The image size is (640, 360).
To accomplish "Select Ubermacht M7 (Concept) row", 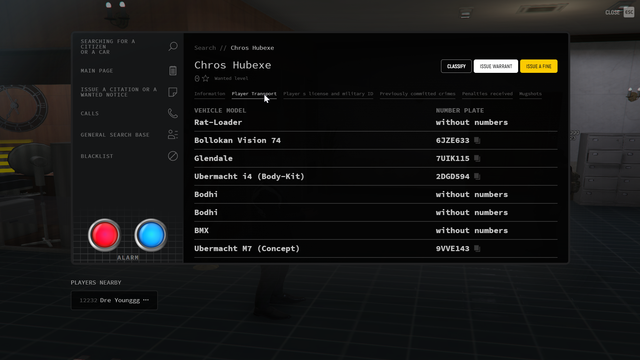I will tap(376, 248).
